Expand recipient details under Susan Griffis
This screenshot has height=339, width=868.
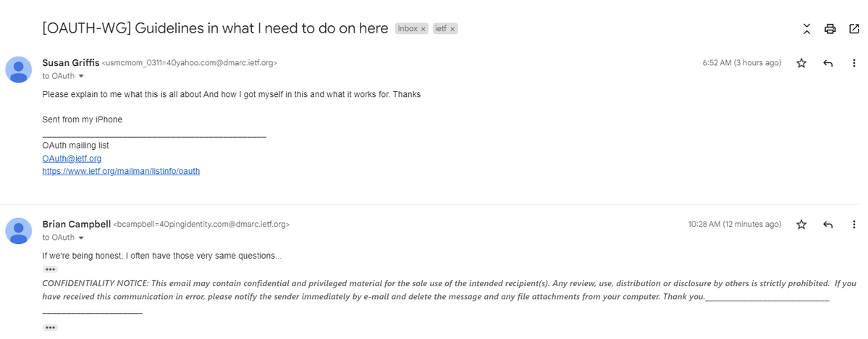[81, 76]
